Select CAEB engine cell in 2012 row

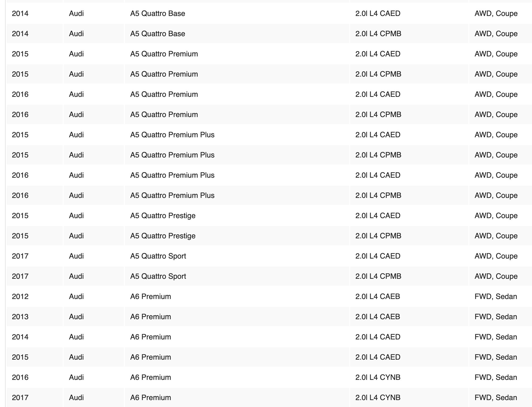tap(378, 296)
